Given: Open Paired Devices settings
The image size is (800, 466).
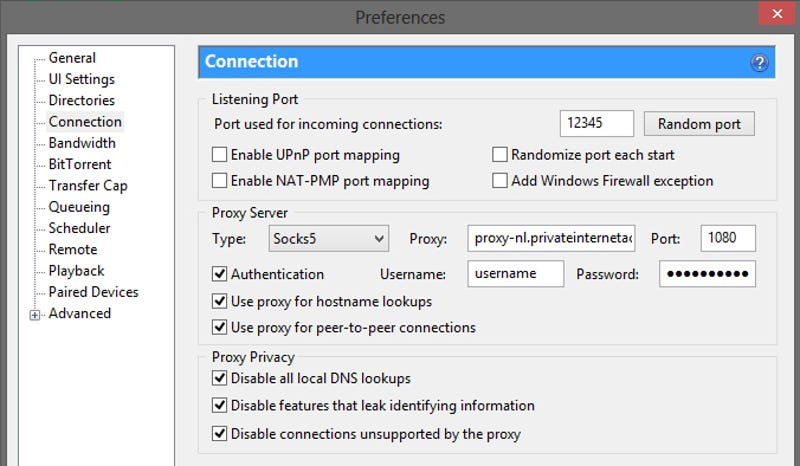Looking at the screenshot, I should [x=93, y=292].
